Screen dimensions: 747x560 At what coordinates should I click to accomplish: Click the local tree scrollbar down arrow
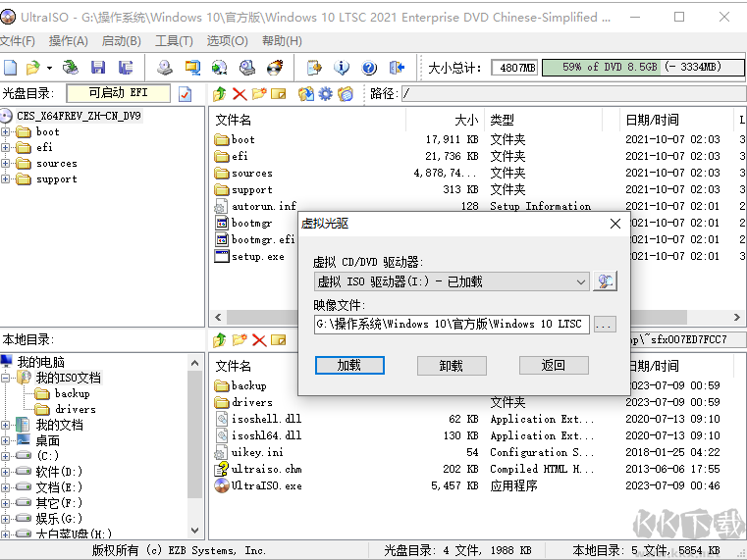(194, 530)
